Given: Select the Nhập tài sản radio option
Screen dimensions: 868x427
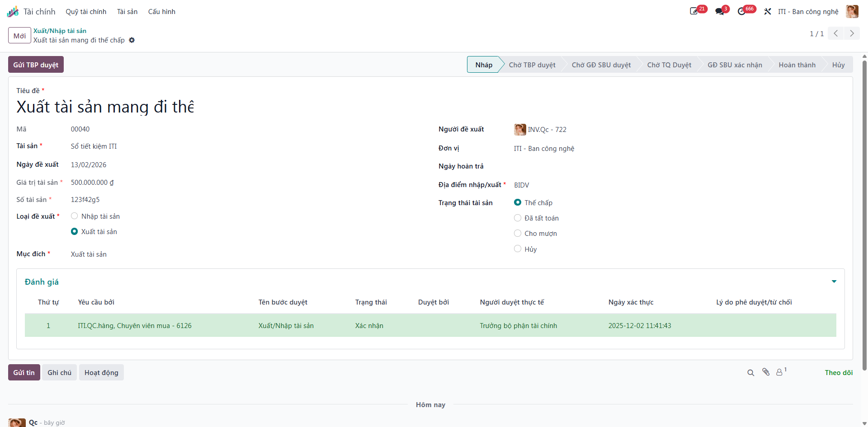Looking at the screenshot, I should [x=75, y=216].
